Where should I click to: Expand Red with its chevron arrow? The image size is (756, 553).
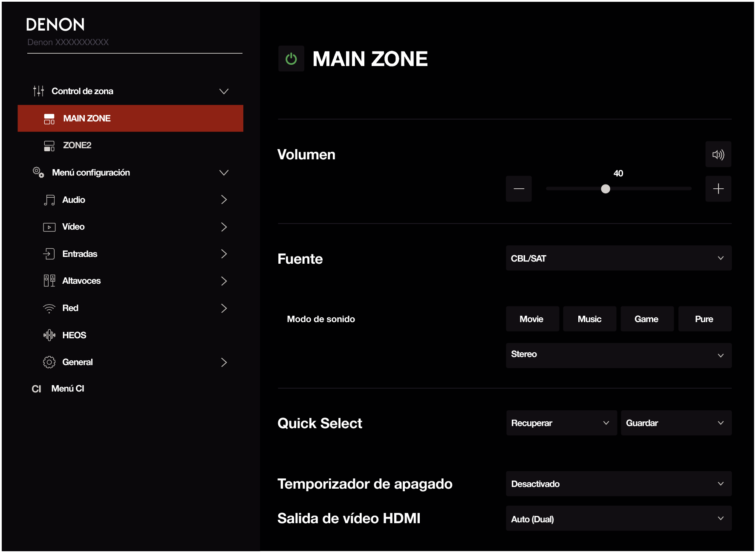point(224,308)
